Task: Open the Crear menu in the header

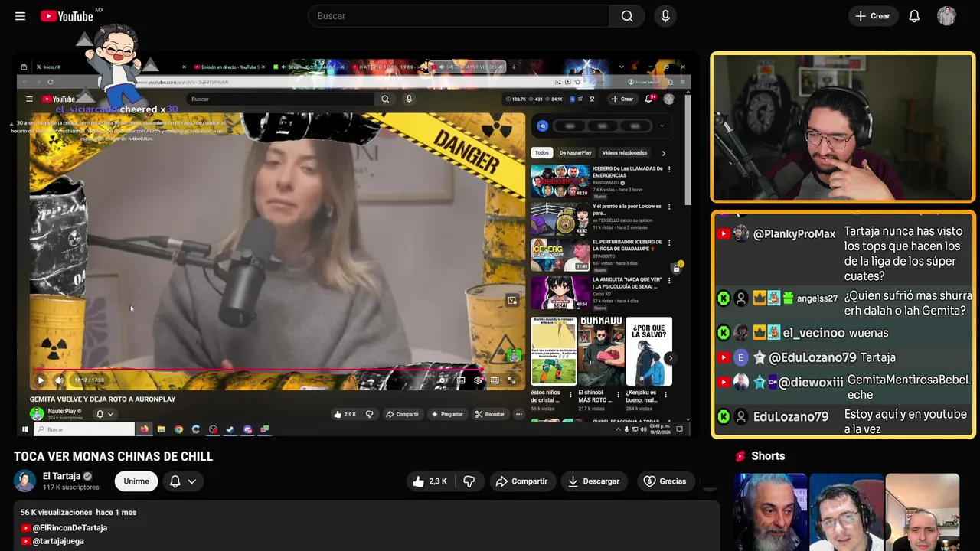Action: coord(873,16)
